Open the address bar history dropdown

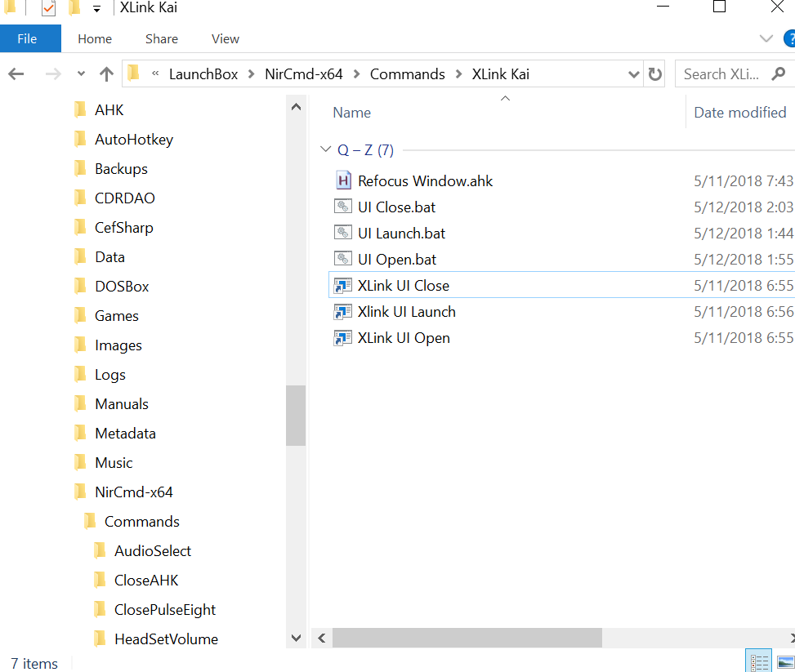(633, 74)
